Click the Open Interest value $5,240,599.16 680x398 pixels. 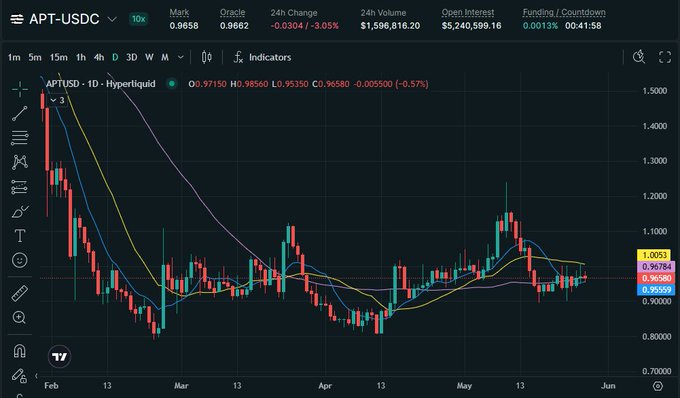pyautogui.click(x=471, y=26)
